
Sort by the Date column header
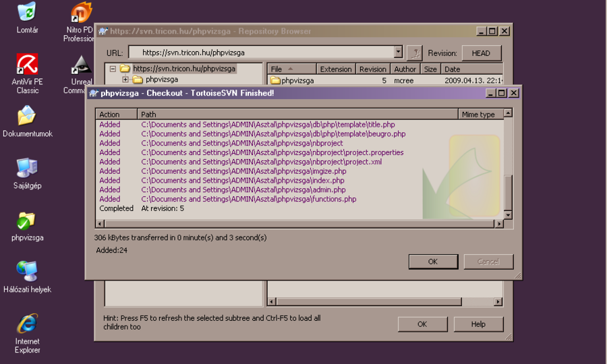pyautogui.click(x=472, y=69)
